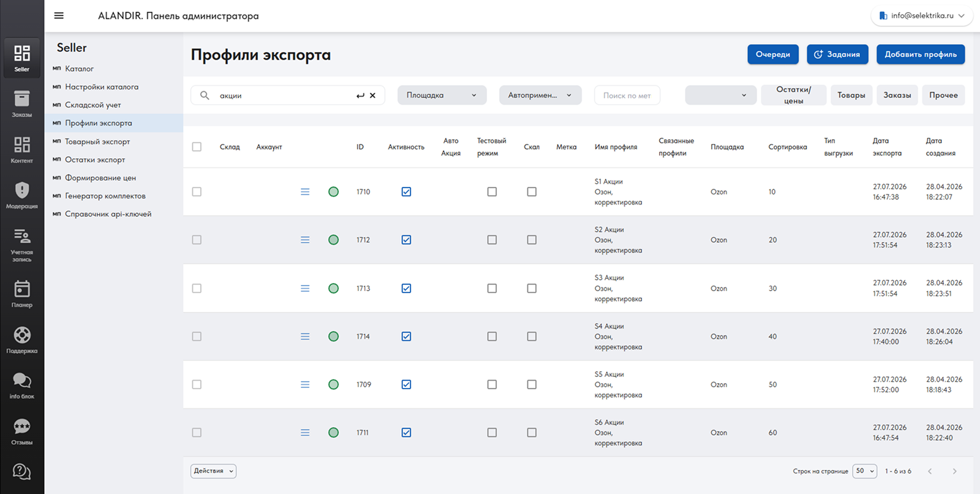Open the unlabeled filter dropdown beside Остатки/цены

(x=721, y=95)
